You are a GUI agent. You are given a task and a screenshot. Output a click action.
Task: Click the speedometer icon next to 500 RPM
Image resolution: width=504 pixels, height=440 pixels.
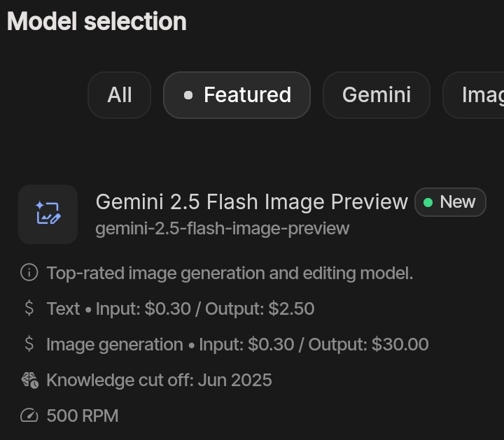click(29, 416)
